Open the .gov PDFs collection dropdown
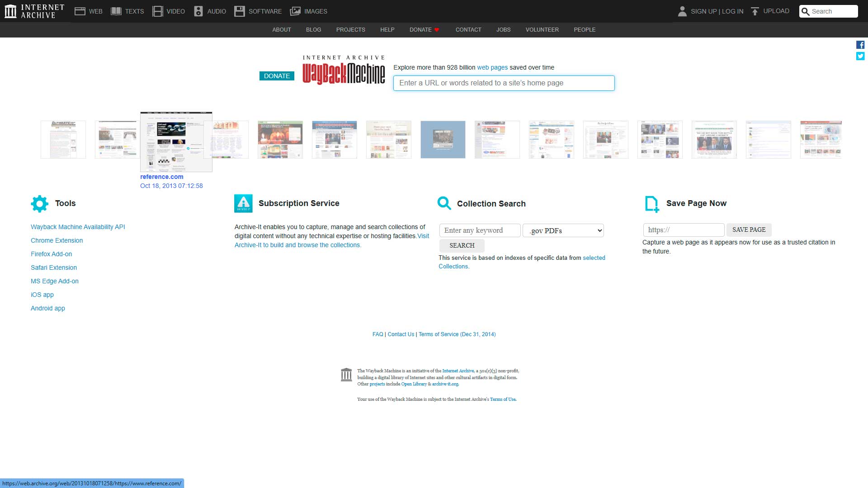 tap(563, 230)
